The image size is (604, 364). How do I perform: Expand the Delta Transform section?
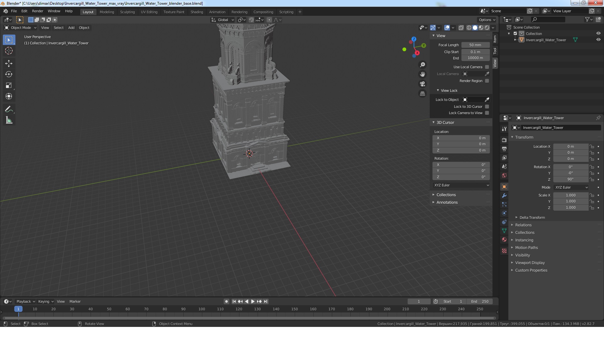click(532, 218)
